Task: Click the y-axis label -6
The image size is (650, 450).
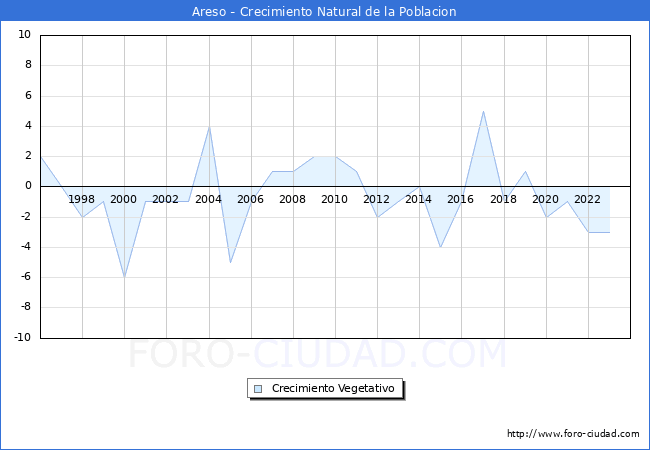Action: coord(26,277)
